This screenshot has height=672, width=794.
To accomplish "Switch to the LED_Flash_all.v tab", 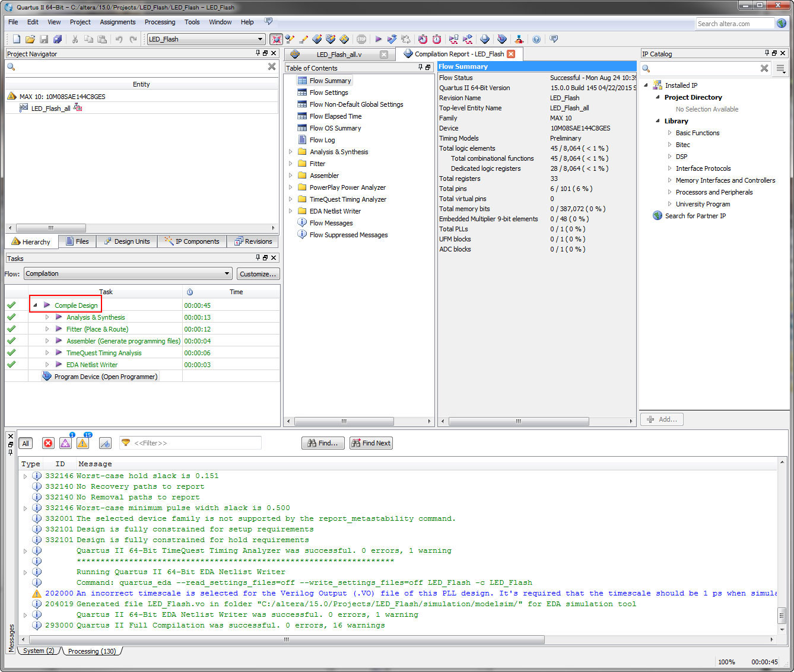I will (x=338, y=54).
